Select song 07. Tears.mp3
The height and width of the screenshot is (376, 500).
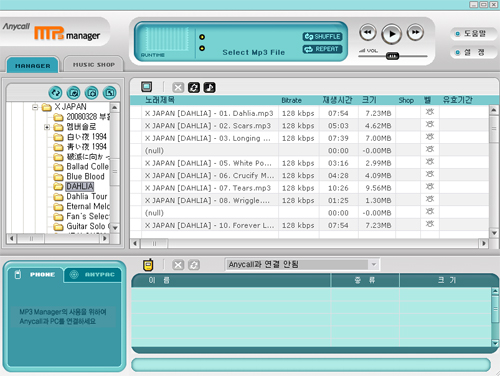tap(208, 188)
